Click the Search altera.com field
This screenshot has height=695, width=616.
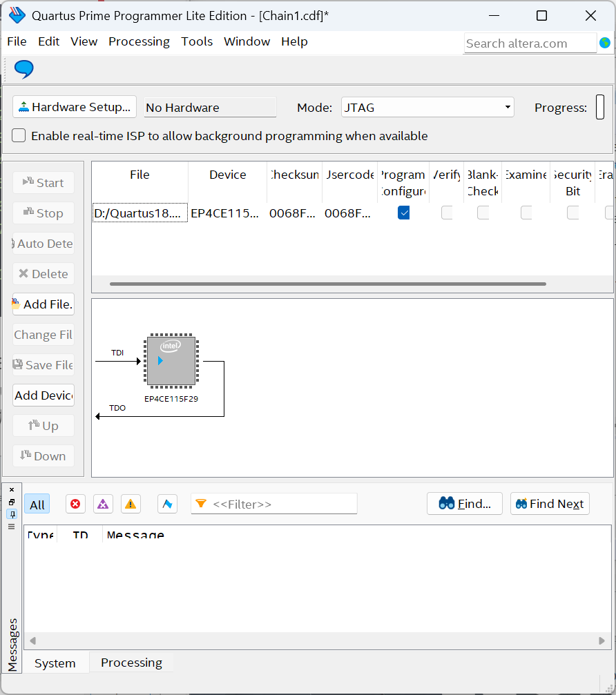(x=530, y=43)
